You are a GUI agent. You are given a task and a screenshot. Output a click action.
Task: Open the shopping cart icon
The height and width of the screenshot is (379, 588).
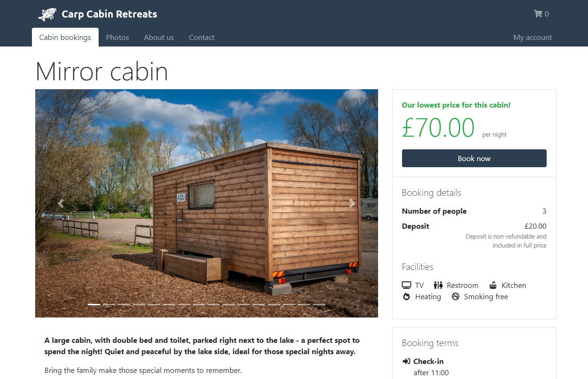click(538, 14)
